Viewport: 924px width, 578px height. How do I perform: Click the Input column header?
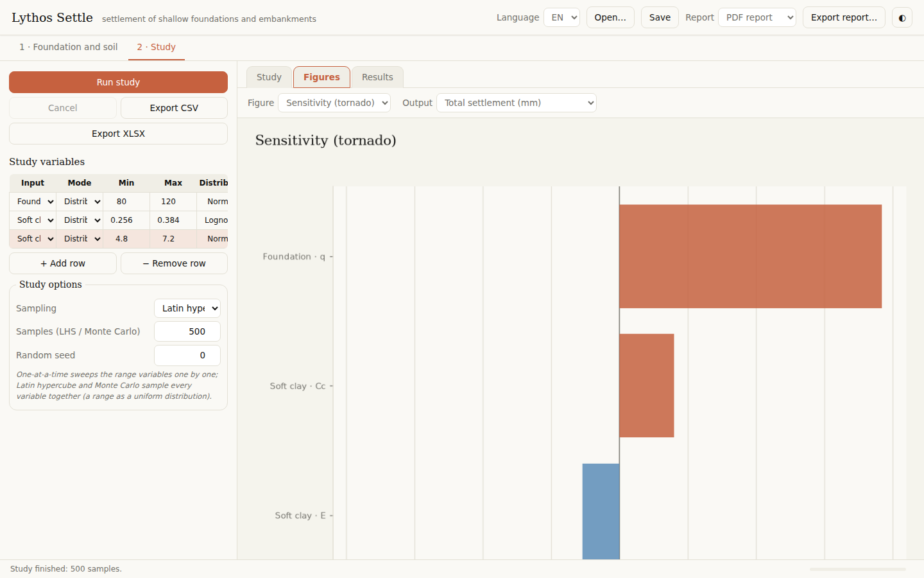33,183
